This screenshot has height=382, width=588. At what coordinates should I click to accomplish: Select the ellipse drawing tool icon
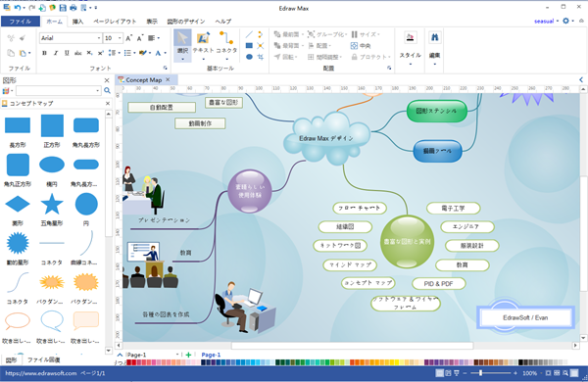click(249, 57)
